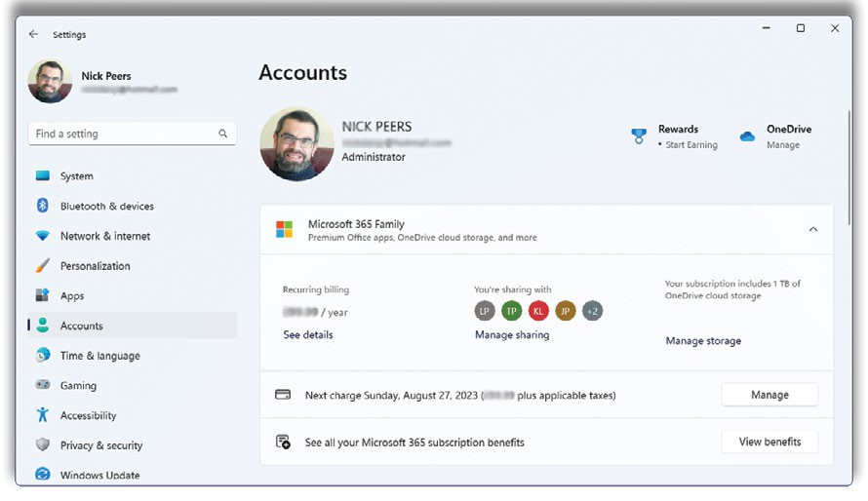
Task: Click the search magnifier icon
Action: pos(222,134)
